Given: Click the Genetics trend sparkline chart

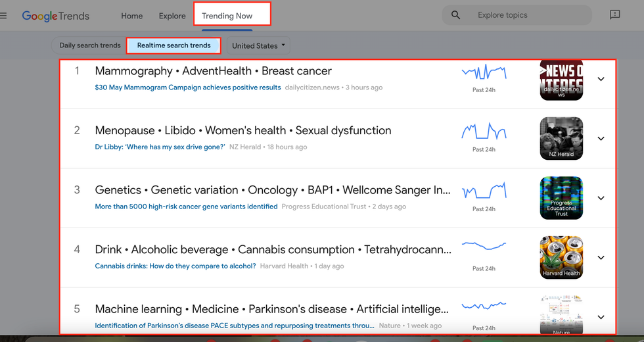Looking at the screenshot, I should [x=484, y=191].
